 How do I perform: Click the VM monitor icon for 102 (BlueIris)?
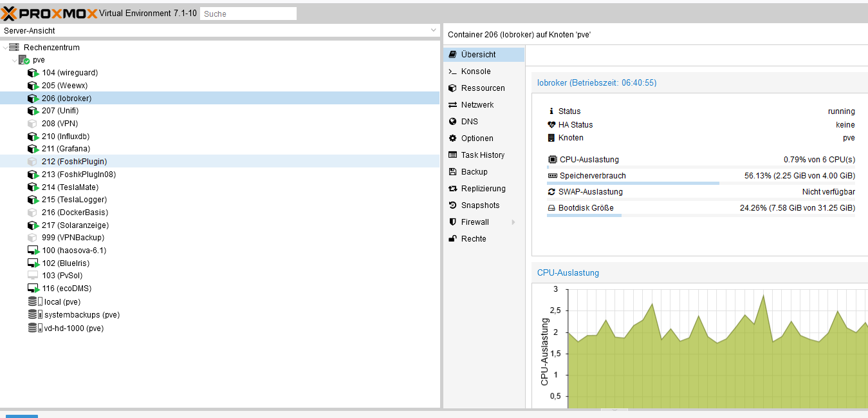(33, 263)
